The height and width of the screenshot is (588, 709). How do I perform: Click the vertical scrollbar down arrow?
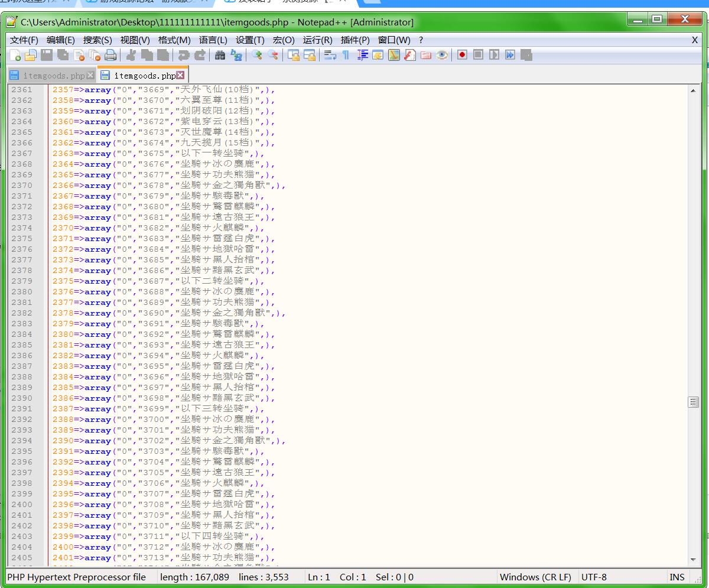pos(693,559)
